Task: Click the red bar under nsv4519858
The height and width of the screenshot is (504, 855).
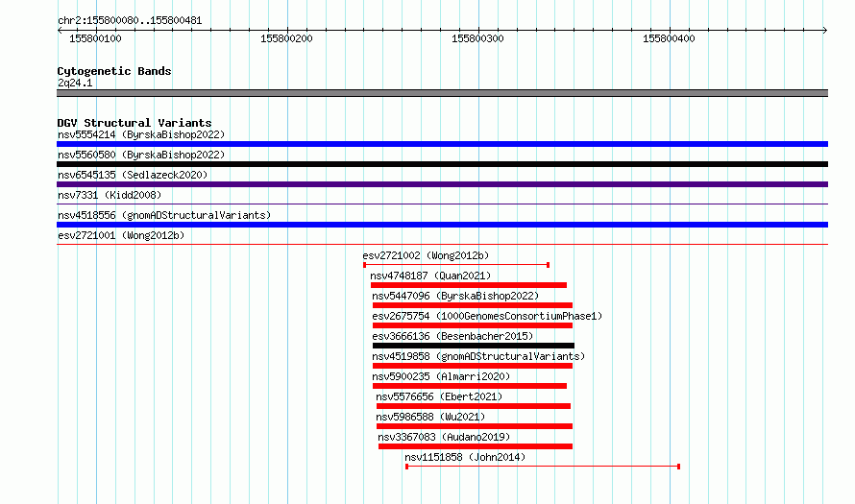Action: (x=473, y=366)
